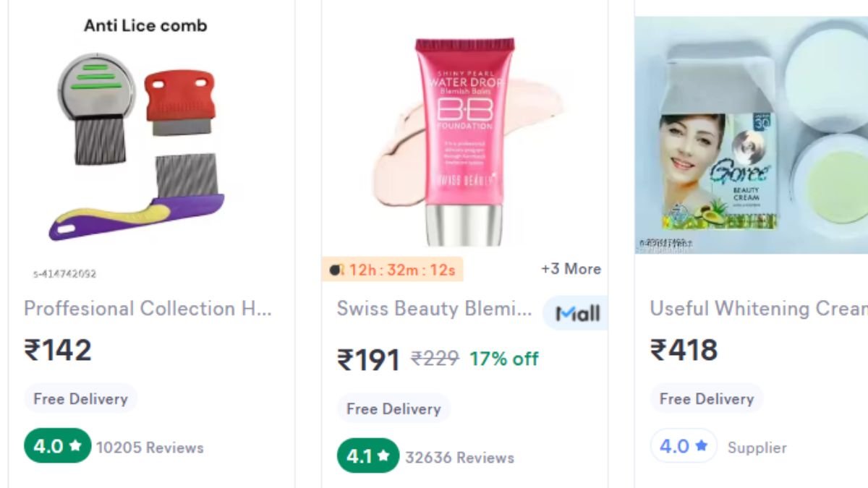View the 32636 Reviews link
This screenshot has height=488, width=868.
pos(459,458)
